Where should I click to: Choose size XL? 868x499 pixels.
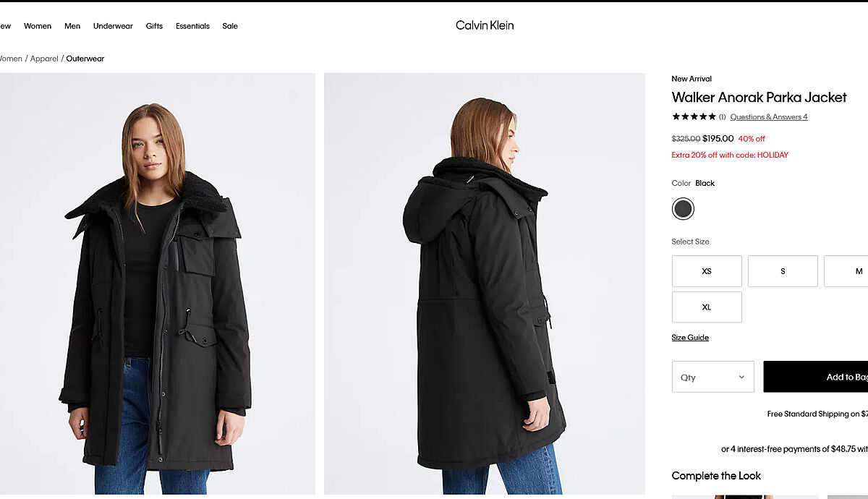(707, 307)
